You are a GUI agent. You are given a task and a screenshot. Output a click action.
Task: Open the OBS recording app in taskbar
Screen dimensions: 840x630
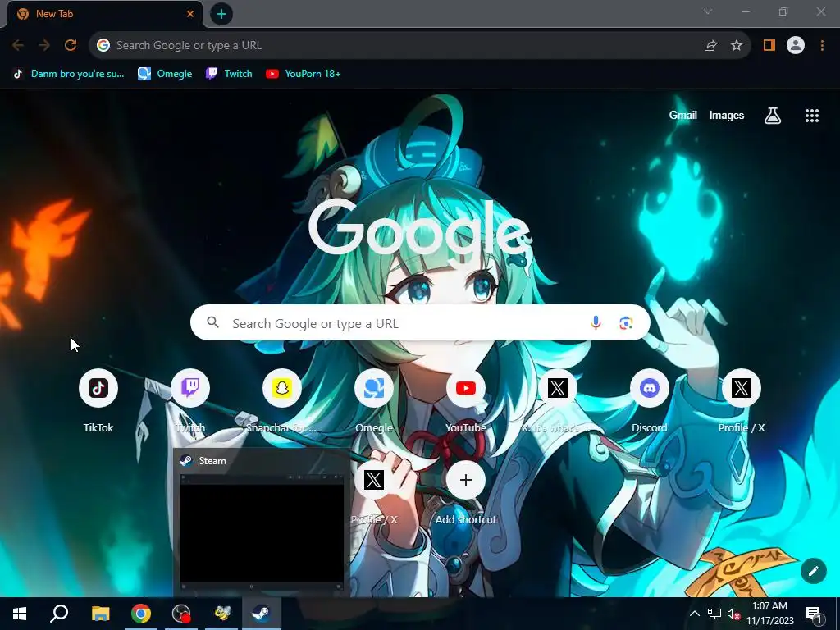(181, 614)
